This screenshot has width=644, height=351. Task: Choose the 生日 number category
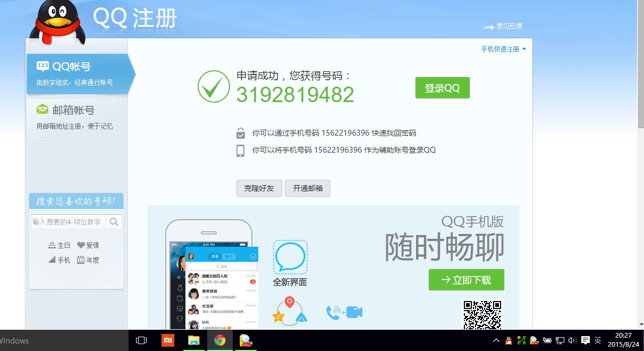60,245
